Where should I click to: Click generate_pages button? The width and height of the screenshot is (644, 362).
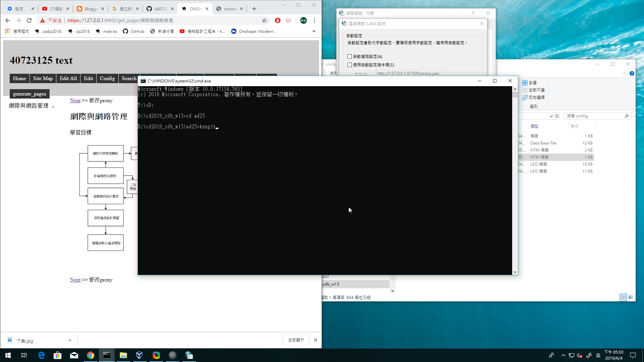coord(30,94)
